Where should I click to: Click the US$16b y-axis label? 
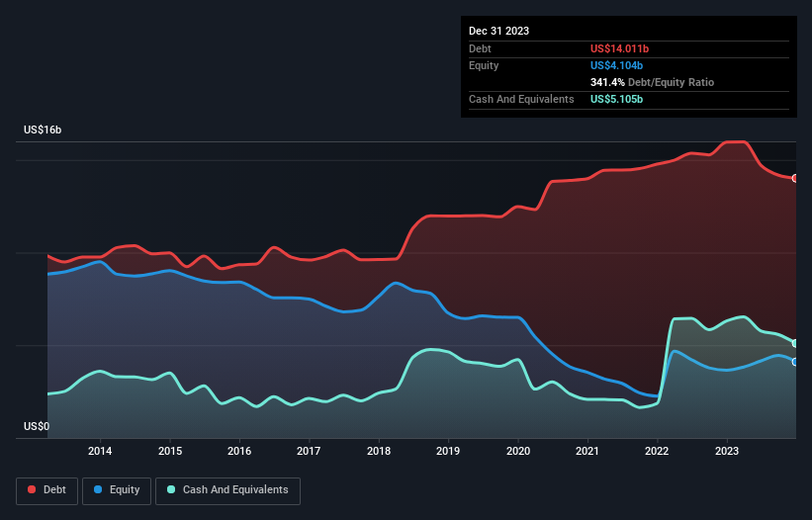(43, 130)
